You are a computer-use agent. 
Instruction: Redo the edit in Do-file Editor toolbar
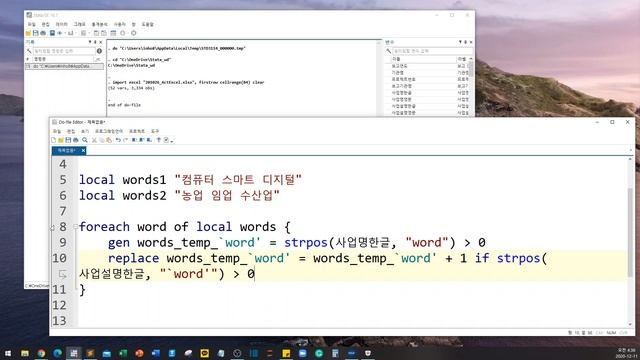point(125,140)
